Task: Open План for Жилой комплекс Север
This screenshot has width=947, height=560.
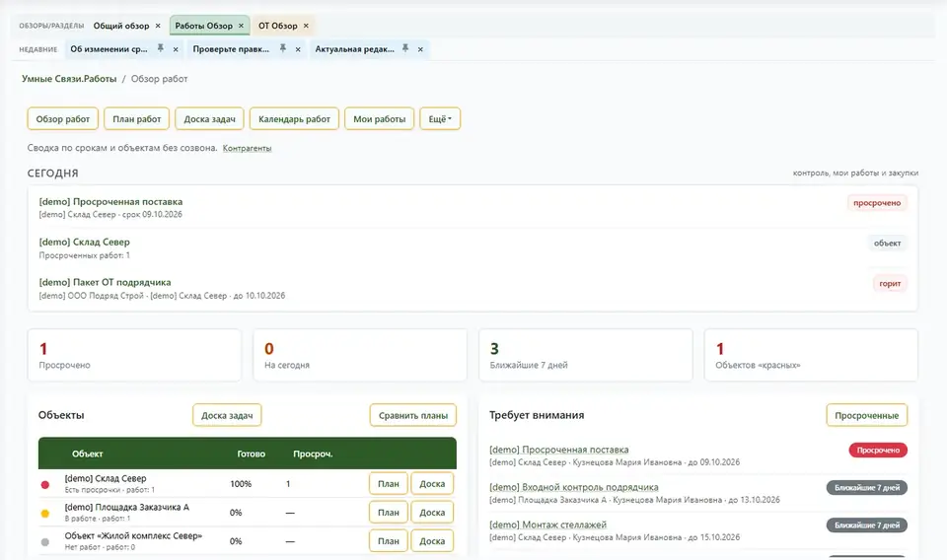Action: 389,540
